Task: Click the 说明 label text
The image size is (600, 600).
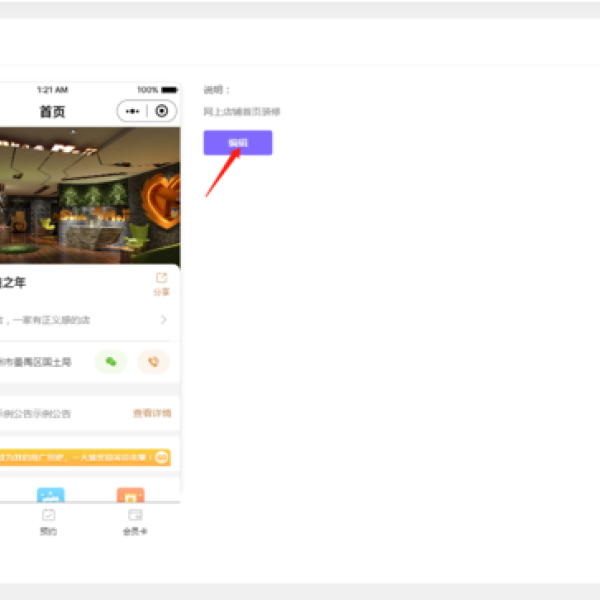Action: click(216, 90)
